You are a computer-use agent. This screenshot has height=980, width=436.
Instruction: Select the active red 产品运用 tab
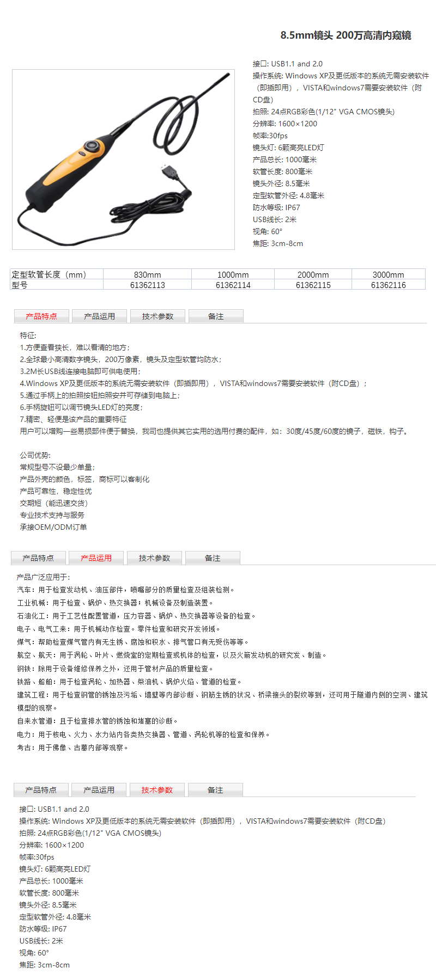(96, 558)
